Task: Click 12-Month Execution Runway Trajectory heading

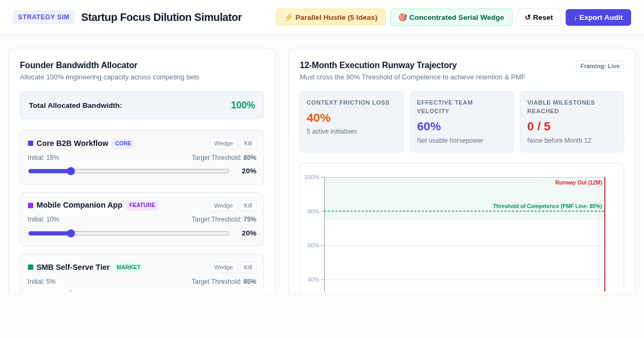Action: (x=378, y=65)
